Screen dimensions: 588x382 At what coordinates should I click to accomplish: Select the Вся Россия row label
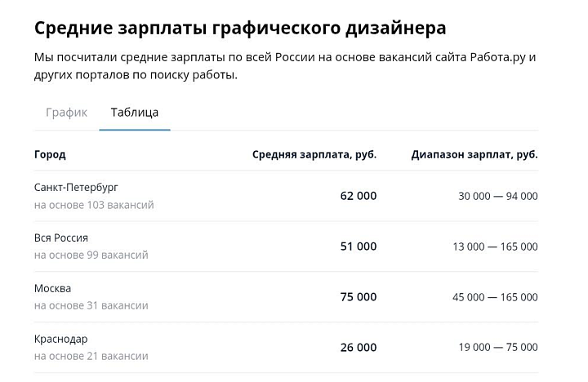pos(61,238)
